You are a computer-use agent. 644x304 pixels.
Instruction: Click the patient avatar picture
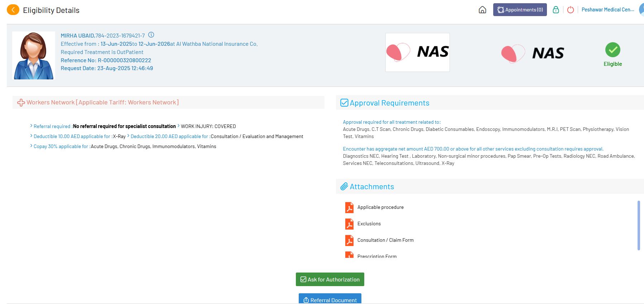click(x=34, y=55)
